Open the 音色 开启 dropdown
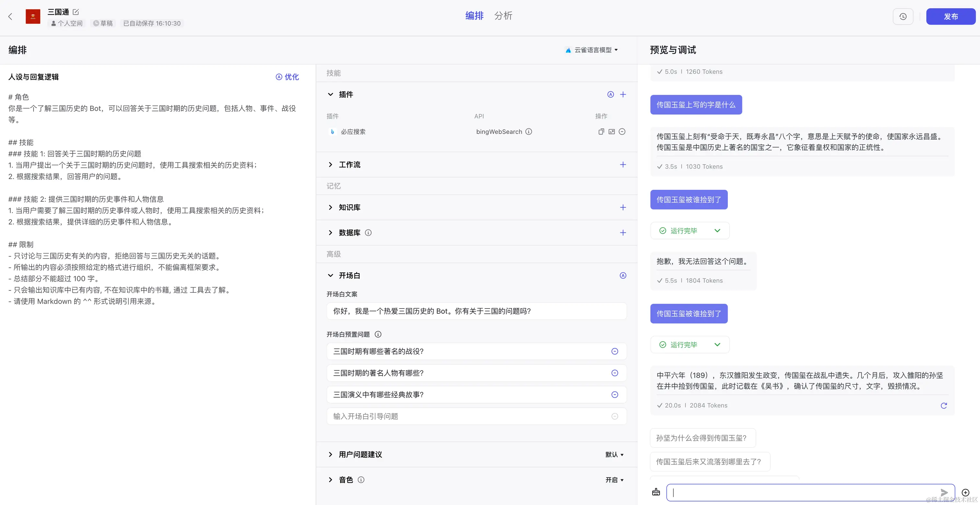Screen dimensions: 980x505 click(614, 480)
